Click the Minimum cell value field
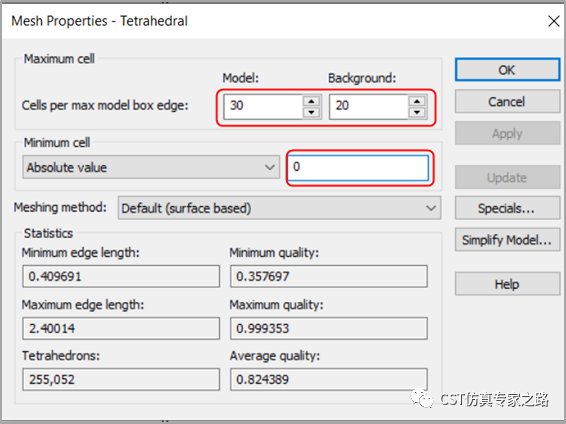 tap(358, 167)
